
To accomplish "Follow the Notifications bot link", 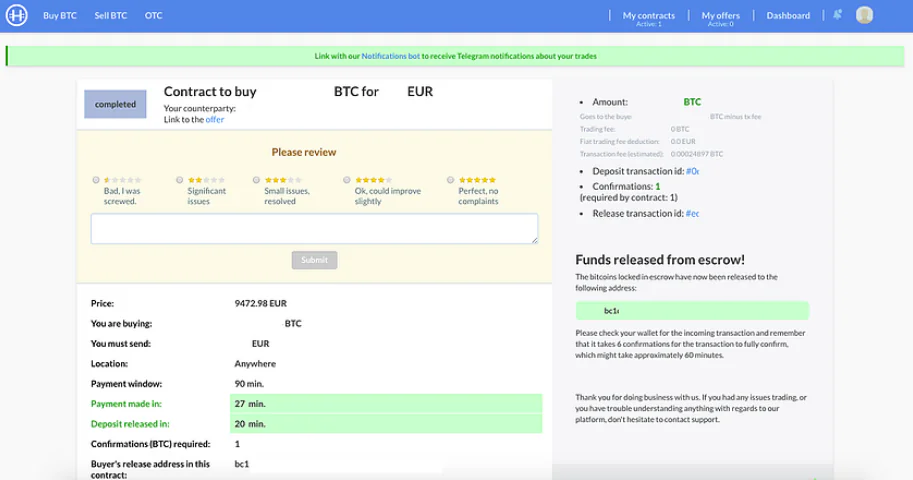I will (391, 56).
